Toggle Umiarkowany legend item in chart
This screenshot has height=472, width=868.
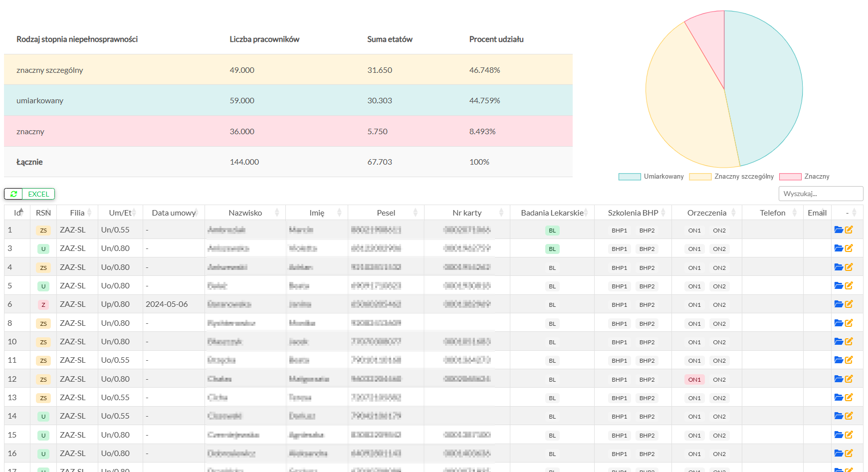point(651,177)
